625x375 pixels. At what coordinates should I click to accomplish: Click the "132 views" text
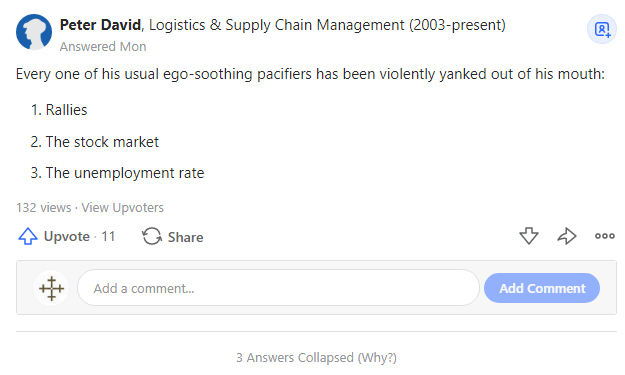click(43, 208)
